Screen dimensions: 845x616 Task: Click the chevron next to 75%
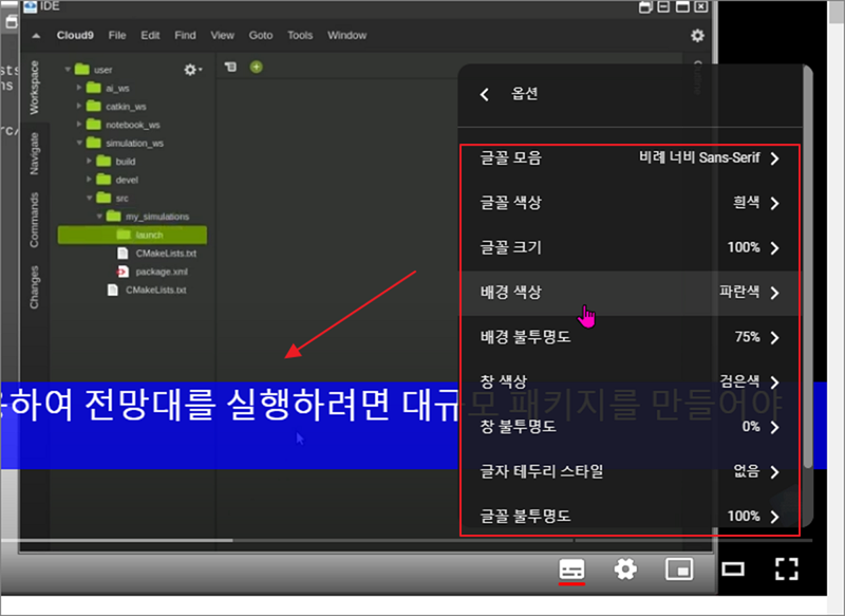775,337
